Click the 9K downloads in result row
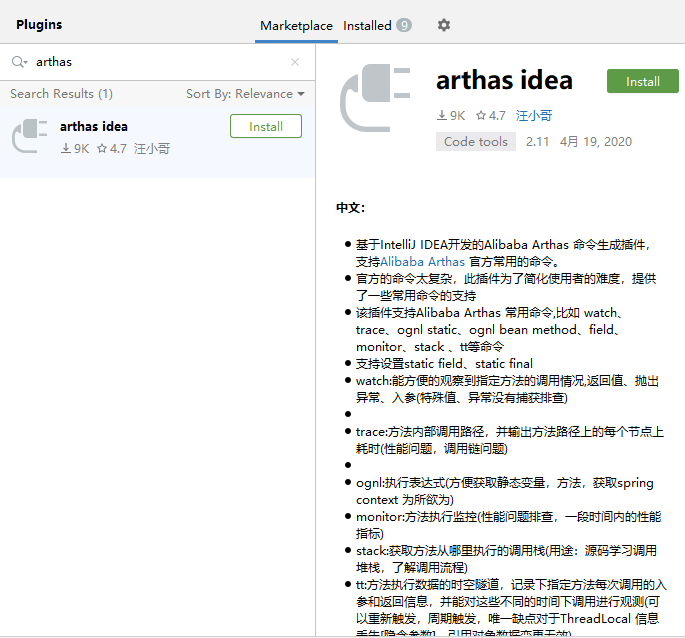Image resolution: width=685 pixels, height=638 pixels. point(75,149)
